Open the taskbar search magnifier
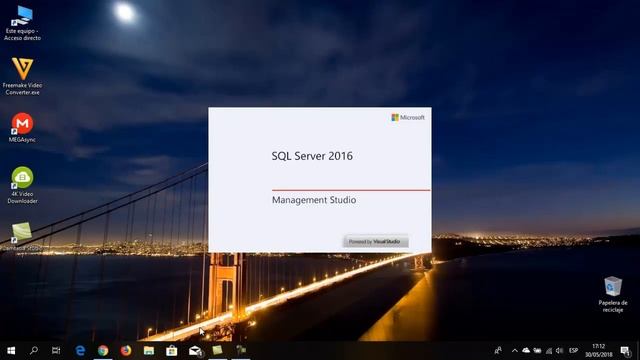640x360 pixels. [x=34, y=351]
